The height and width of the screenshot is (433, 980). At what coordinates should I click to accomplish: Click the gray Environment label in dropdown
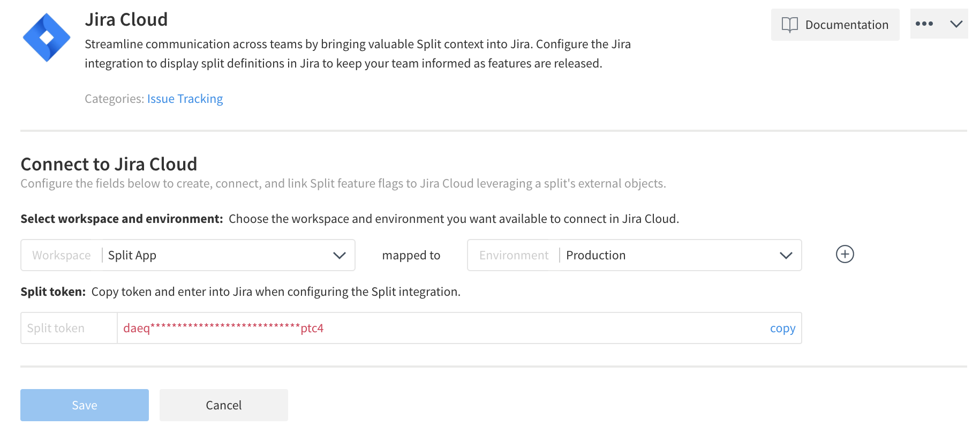point(514,255)
